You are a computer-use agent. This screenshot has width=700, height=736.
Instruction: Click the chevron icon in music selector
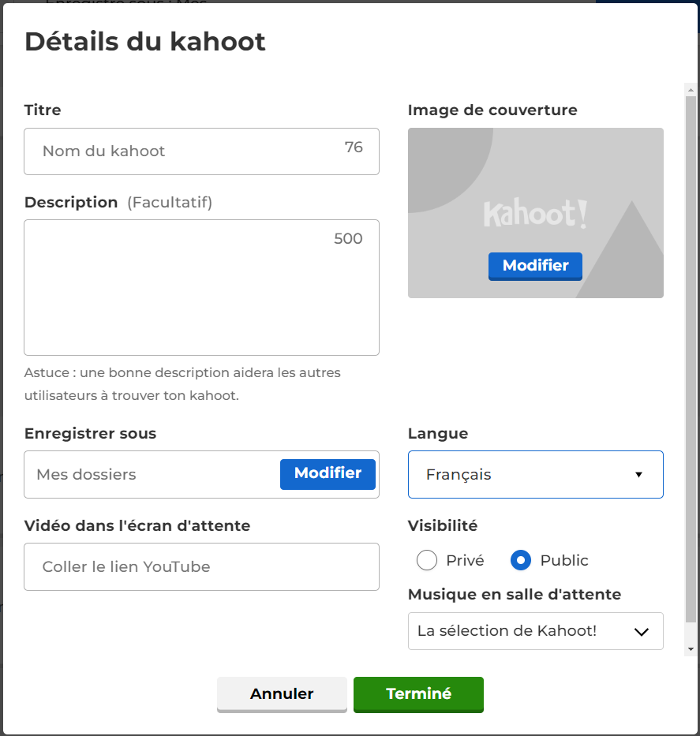tap(642, 632)
